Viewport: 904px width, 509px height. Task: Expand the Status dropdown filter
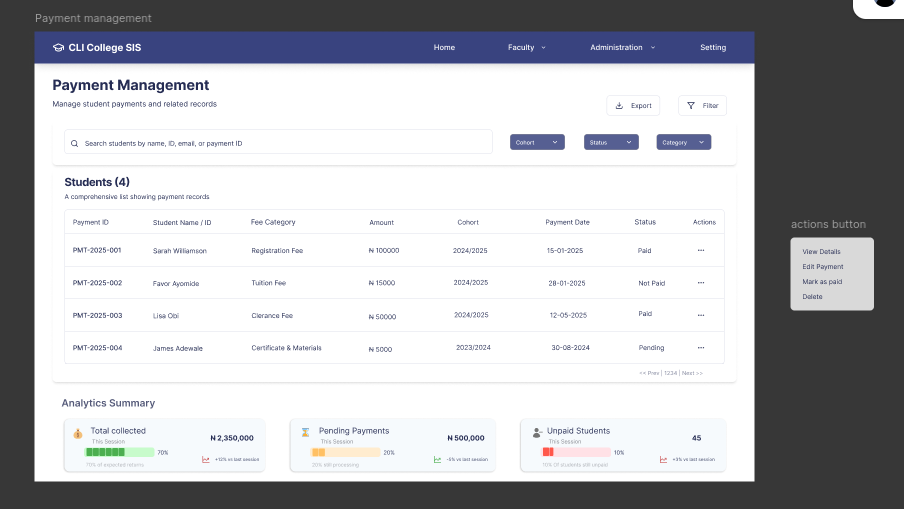coord(611,142)
